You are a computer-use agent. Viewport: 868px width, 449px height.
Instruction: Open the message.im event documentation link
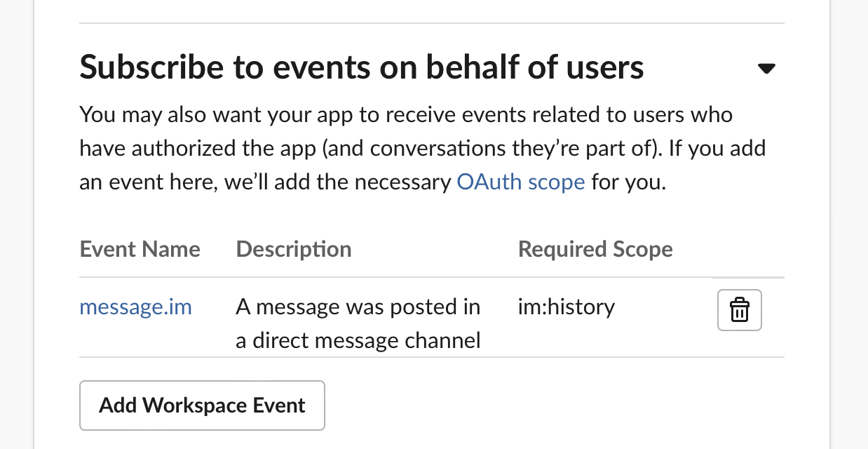pos(135,307)
